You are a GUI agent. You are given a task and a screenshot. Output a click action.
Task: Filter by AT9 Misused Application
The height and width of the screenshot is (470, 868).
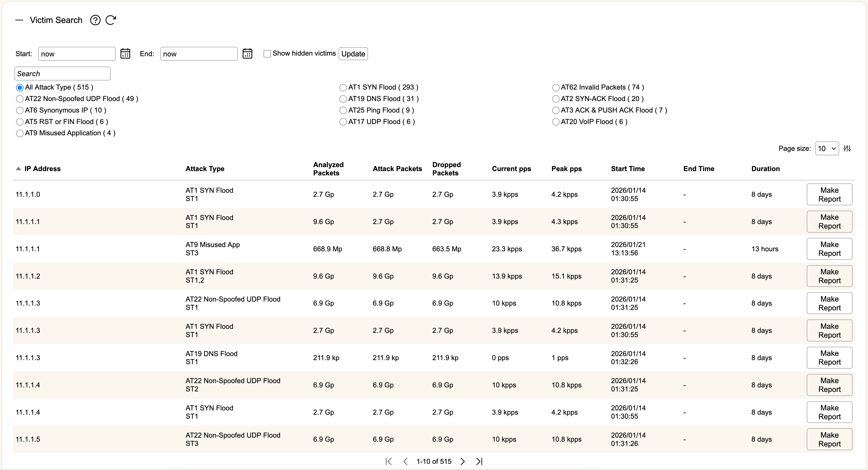point(20,133)
